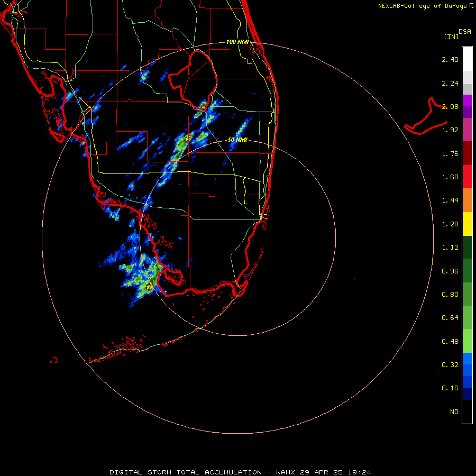Click the red-yellow peak pixel in southwest storm

pyautogui.click(x=149, y=287)
